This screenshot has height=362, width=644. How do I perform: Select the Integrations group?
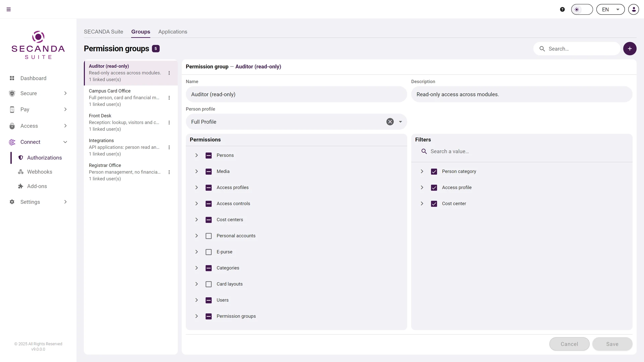[x=131, y=147]
